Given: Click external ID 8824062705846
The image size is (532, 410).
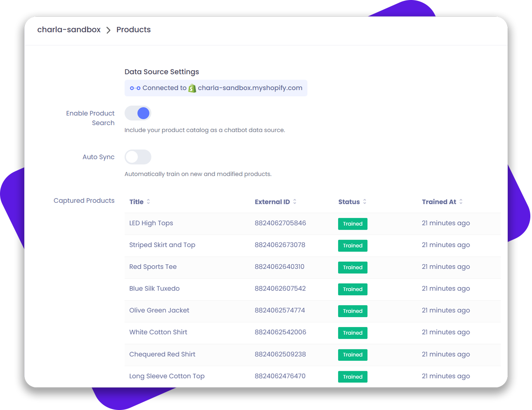Looking at the screenshot, I should point(280,223).
